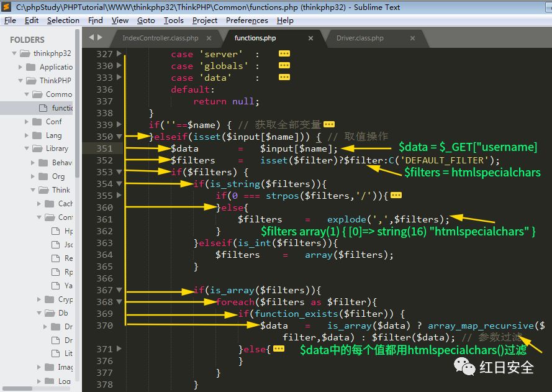Open the Goto menu
552x392 pixels.
[x=146, y=21]
